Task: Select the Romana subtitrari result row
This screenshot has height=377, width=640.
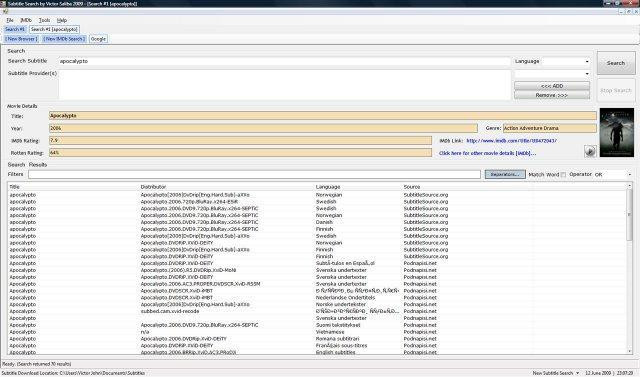Action: tap(317, 338)
